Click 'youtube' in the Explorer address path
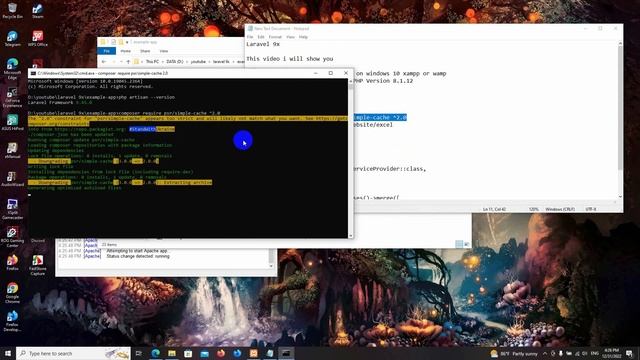 tap(198, 62)
